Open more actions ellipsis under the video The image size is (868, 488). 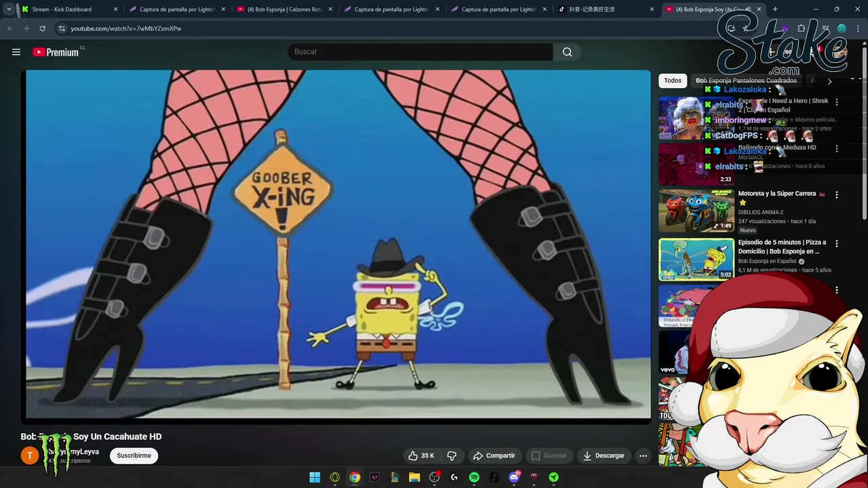643,455
